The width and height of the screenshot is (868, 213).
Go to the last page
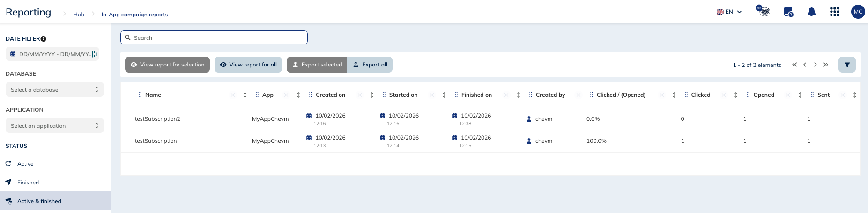coord(826,65)
